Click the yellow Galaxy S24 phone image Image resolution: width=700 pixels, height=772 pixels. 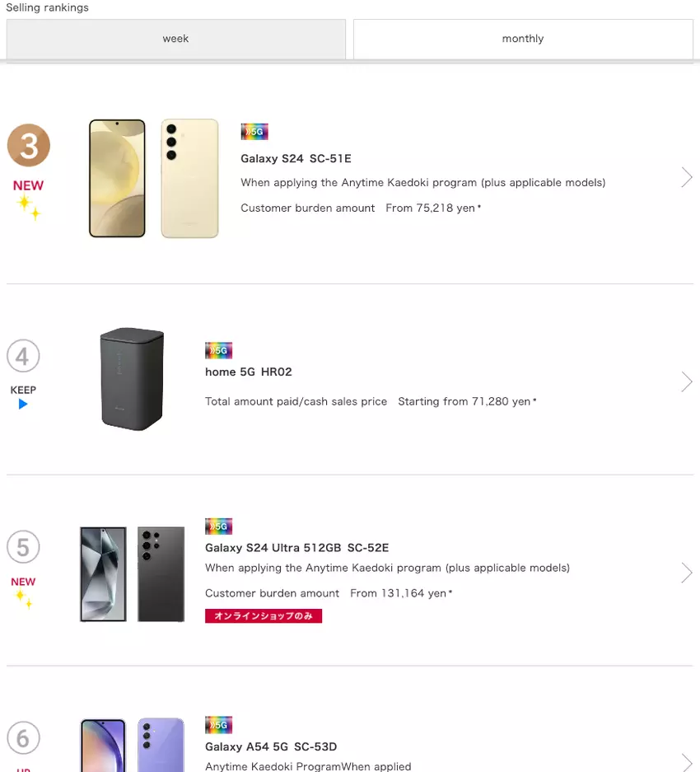[154, 178]
